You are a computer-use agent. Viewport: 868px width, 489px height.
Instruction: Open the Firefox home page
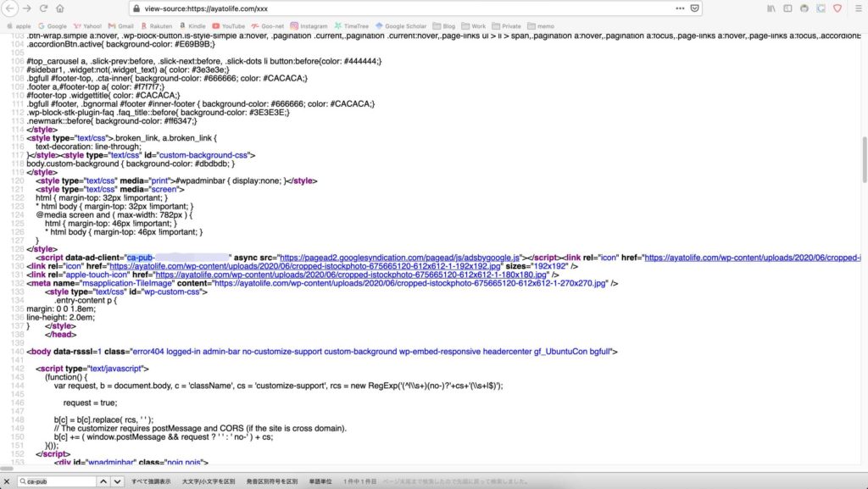pyautogui.click(x=60, y=8)
